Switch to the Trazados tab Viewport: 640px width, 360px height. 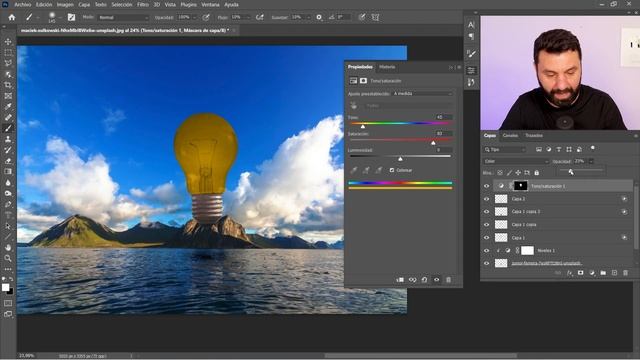coord(534,136)
